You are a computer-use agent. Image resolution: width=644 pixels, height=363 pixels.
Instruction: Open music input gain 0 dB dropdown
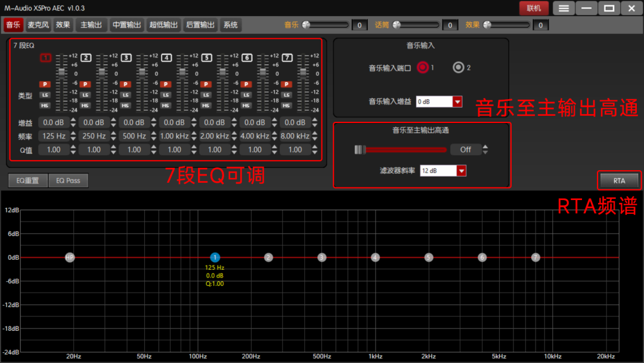(x=457, y=101)
